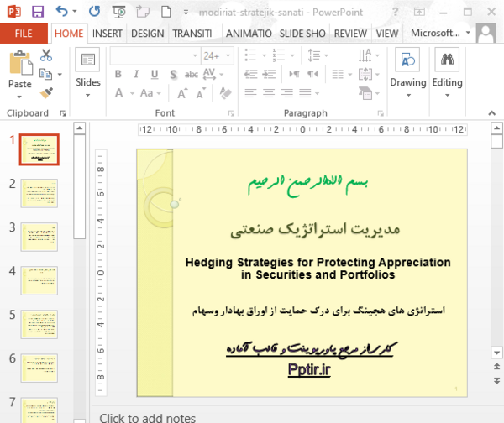
Task: Open the Microsoft account menu
Action: (x=440, y=33)
